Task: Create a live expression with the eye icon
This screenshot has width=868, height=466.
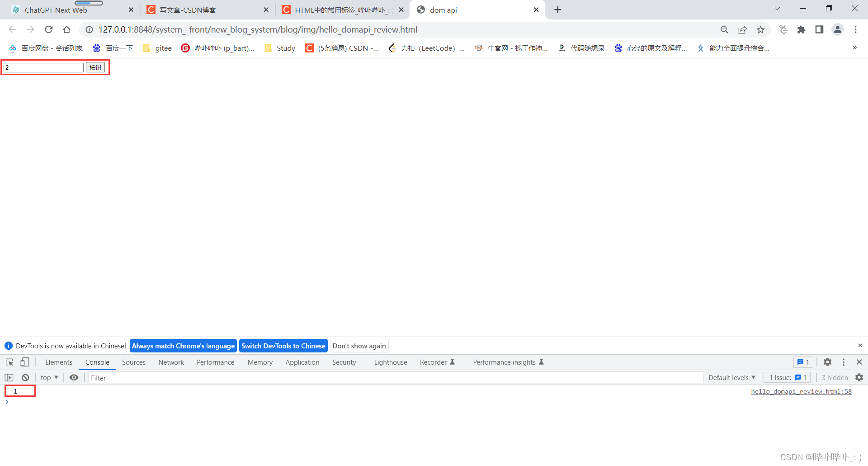Action: pyautogui.click(x=74, y=377)
